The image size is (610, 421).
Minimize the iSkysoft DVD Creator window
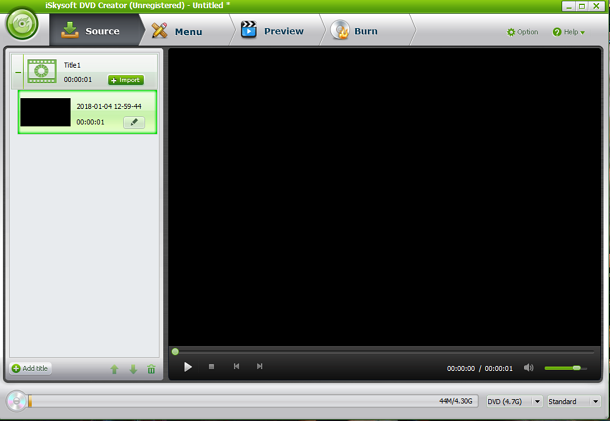pos(568,6)
